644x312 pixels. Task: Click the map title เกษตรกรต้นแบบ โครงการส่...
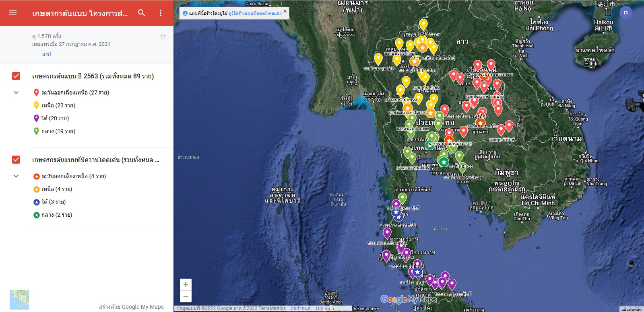coord(80,13)
